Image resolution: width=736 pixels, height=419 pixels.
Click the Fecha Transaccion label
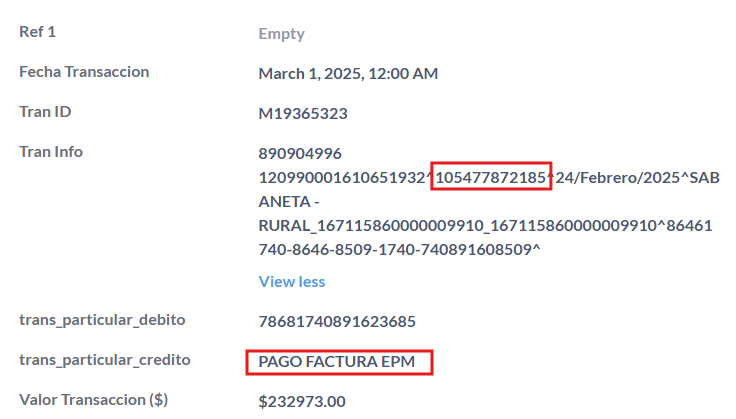[84, 72]
